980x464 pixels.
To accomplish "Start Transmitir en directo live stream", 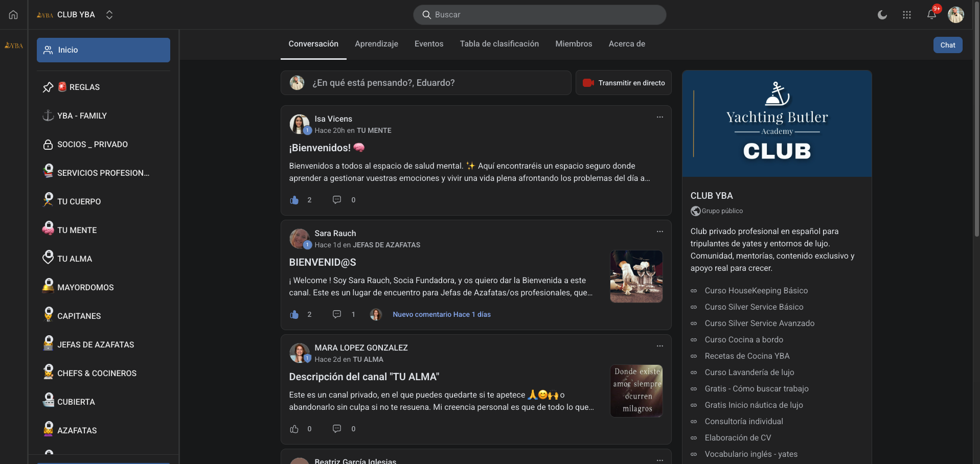I will coord(624,83).
